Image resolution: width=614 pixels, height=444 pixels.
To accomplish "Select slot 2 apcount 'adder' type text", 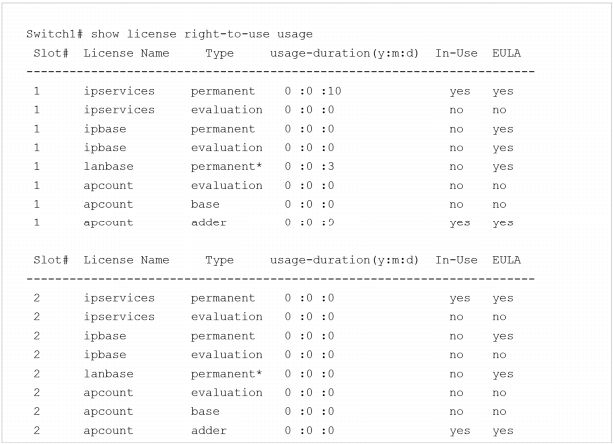I will [209, 430].
